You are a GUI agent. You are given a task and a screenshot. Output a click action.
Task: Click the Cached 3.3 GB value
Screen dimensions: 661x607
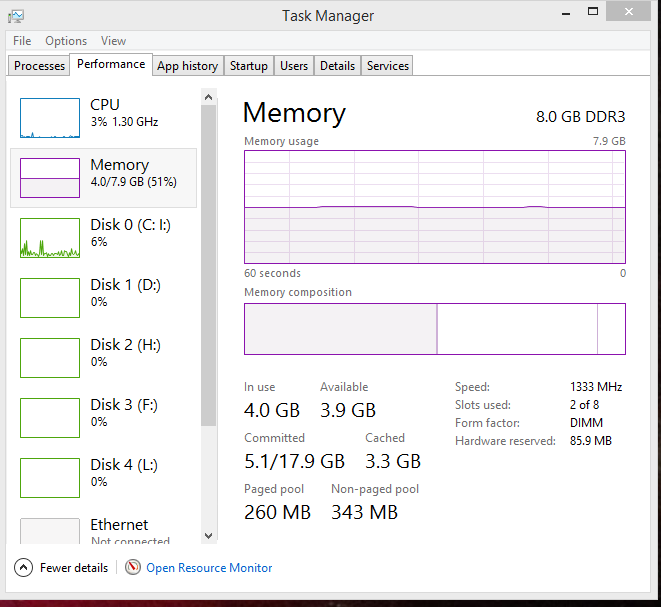pyautogui.click(x=393, y=461)
